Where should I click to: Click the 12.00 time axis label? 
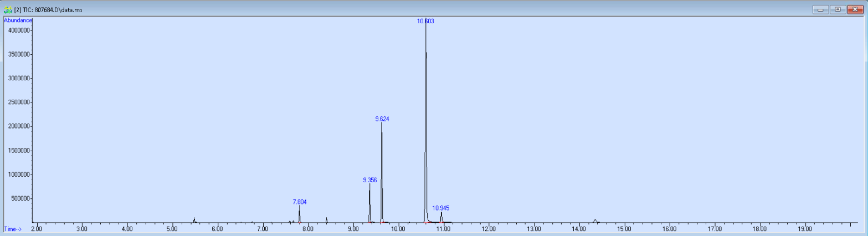489,229
